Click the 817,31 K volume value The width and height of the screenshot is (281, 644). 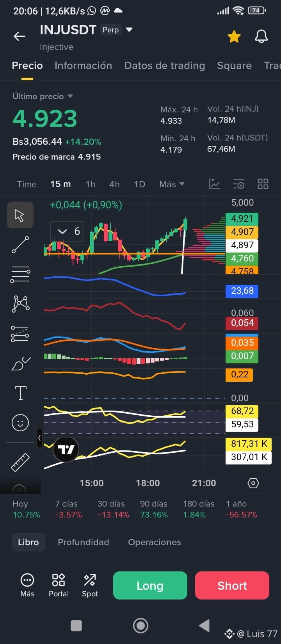click(x=249, y=444)
